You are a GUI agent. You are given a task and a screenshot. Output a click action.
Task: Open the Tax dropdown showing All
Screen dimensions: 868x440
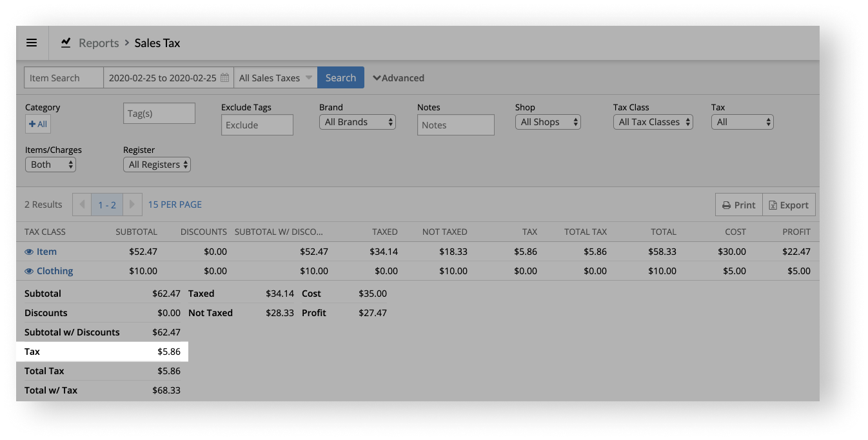click(x=742, y=122)
